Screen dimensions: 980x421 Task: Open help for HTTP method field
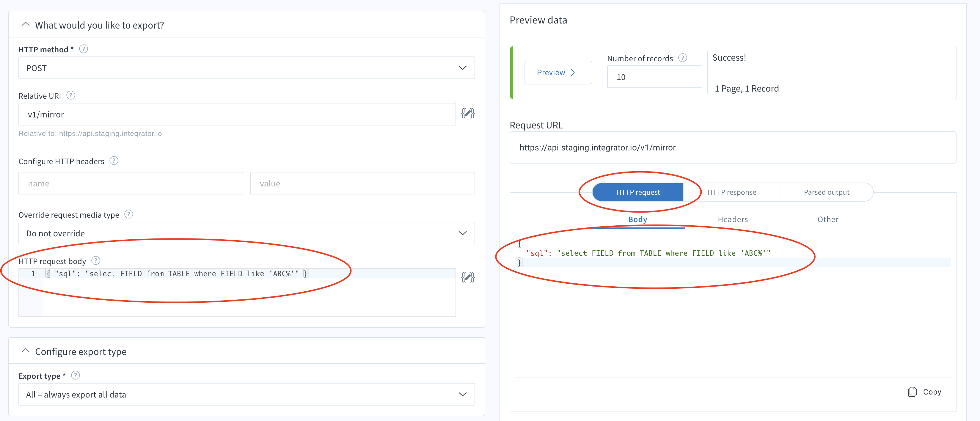[x=83, y=49]
